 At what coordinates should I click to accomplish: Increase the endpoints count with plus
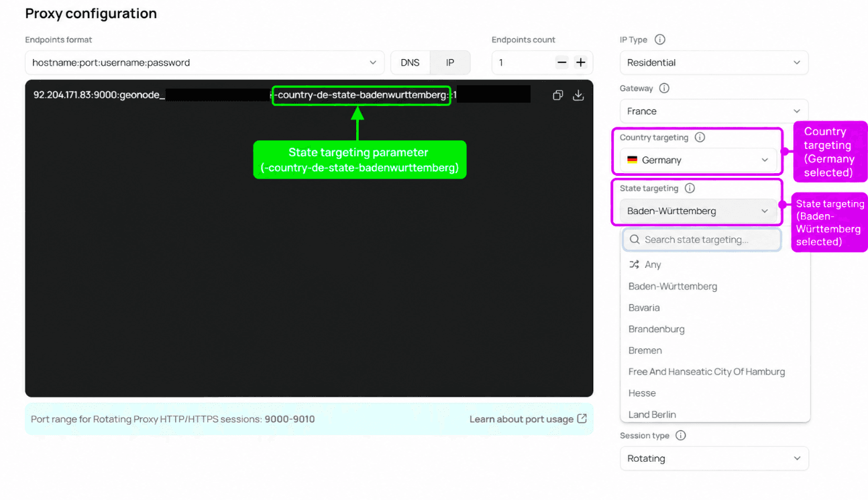tap(581, 62)
